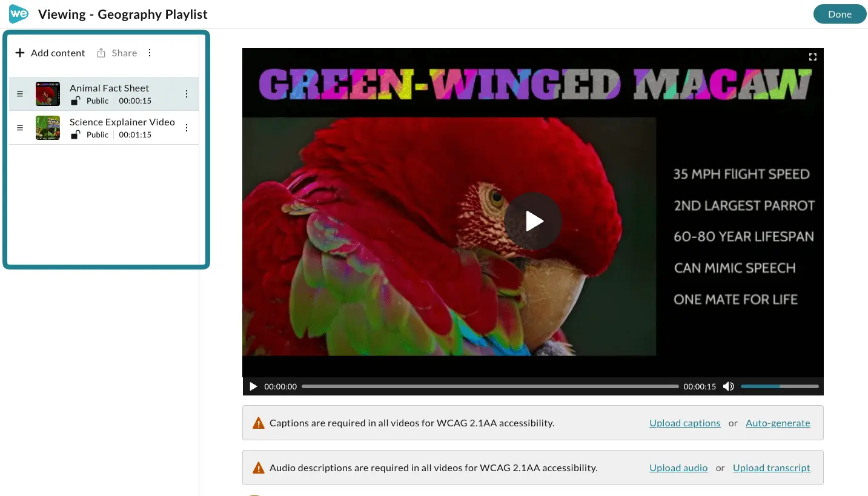Click the small play icon in control bar
Viewport: 868px width, 496px height.
coord(253,386)
